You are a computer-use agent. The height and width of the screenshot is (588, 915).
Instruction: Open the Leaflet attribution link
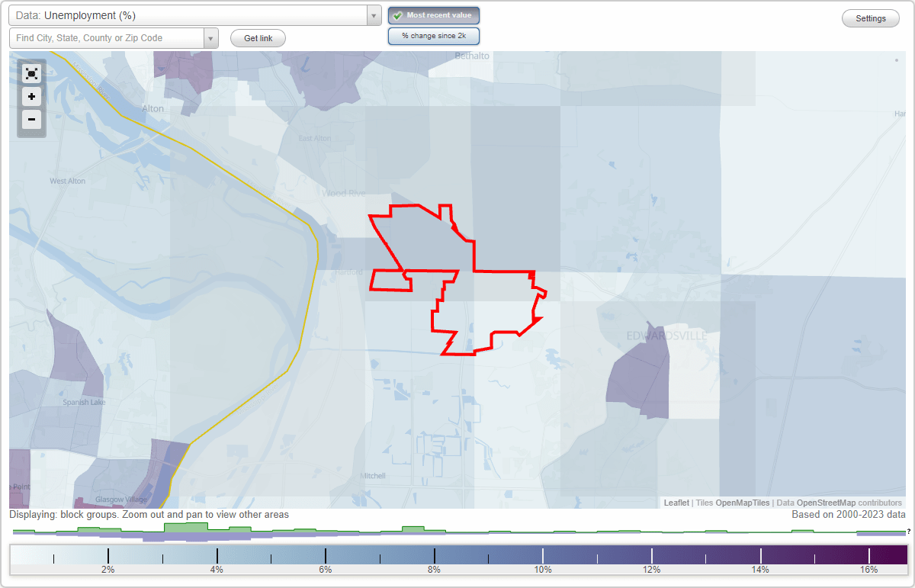[676, 503]
